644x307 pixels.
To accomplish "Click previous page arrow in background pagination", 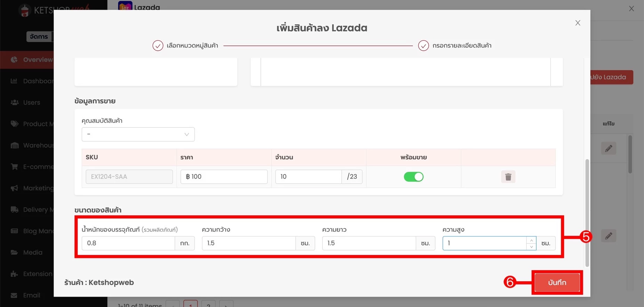I will (x=172, y=304).
